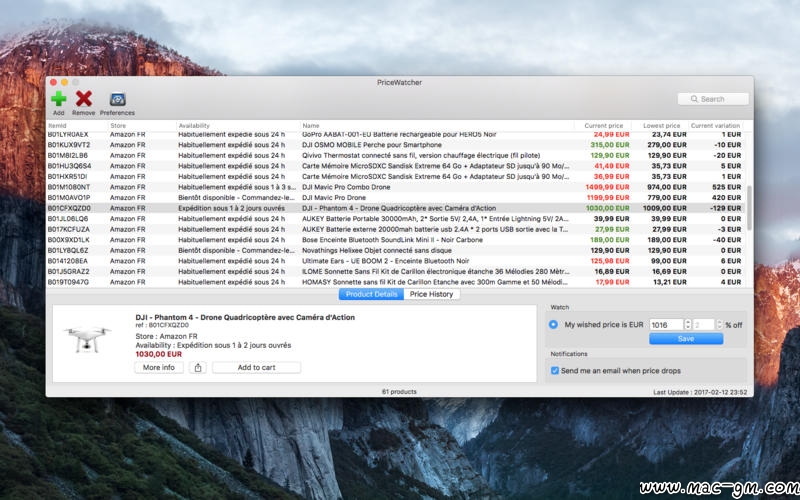This screenshot has height=500, width=800.
Task: Click the wished price field showing 1016
Action: click(x=666, y=324)
